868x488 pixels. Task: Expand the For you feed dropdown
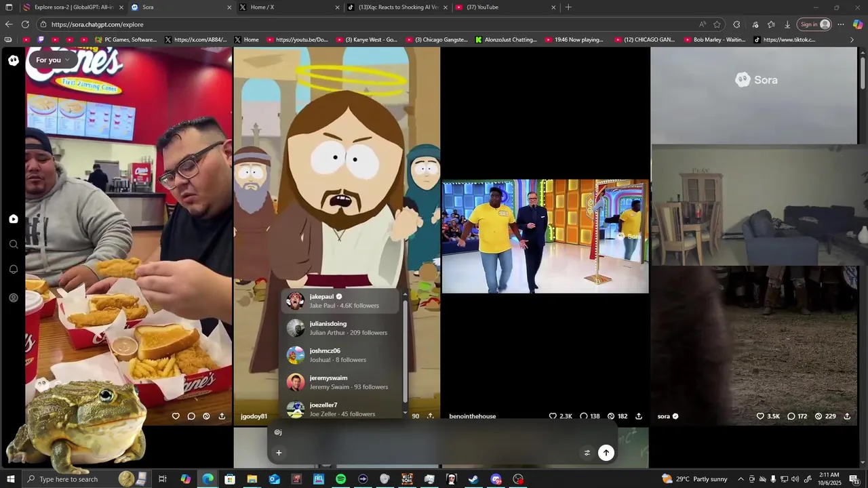(53, 60)
